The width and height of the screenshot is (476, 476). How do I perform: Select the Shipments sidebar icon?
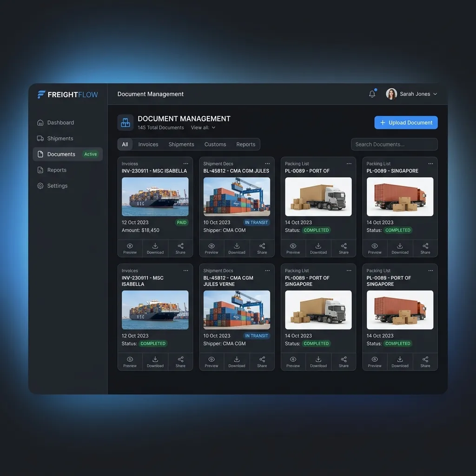(40, 138)
